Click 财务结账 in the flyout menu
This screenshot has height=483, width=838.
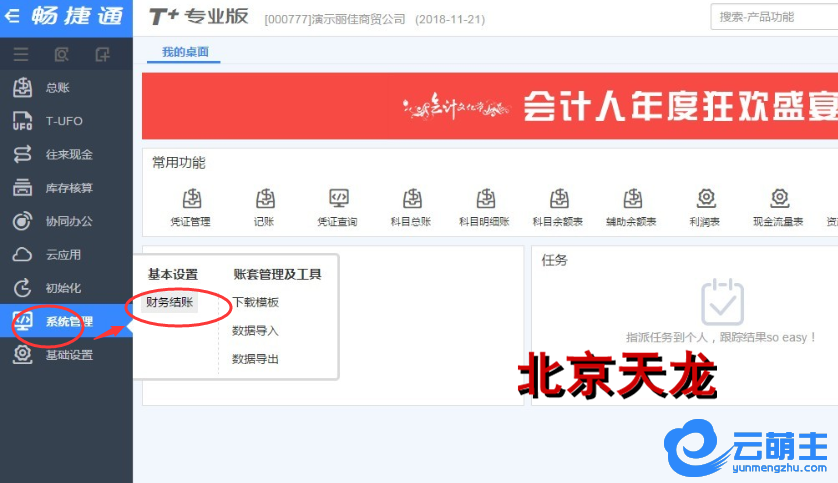click(x=170, y=302)
